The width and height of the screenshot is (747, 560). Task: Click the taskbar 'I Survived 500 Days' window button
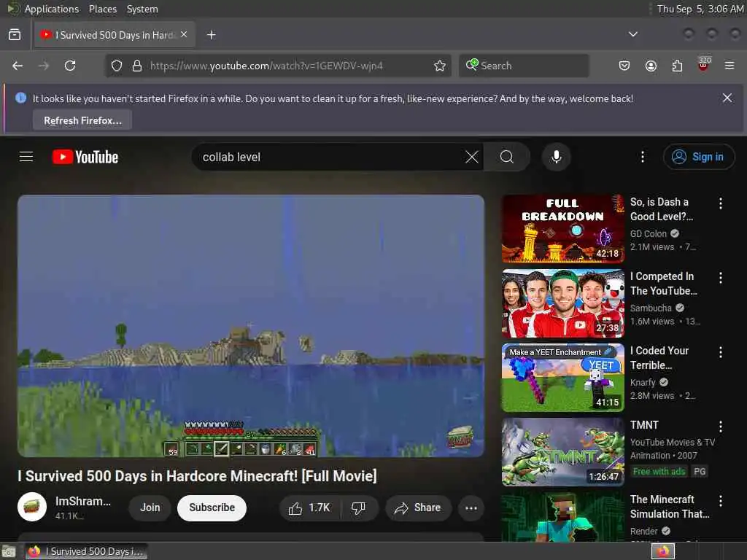[86, 551]
